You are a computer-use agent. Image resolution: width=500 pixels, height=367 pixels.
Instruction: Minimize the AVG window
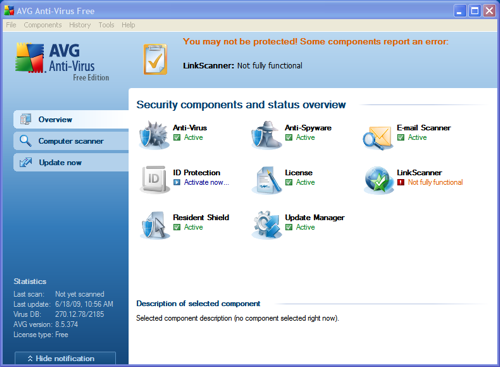point(460,11)
